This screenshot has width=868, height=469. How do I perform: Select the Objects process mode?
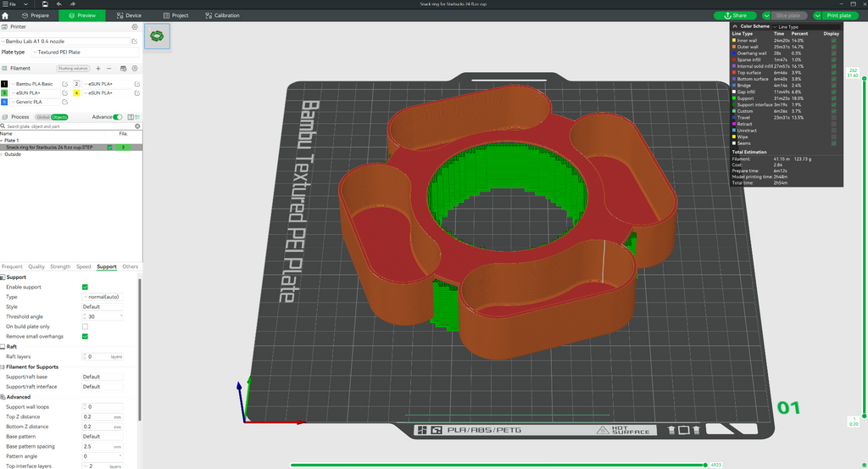[59, 117]
